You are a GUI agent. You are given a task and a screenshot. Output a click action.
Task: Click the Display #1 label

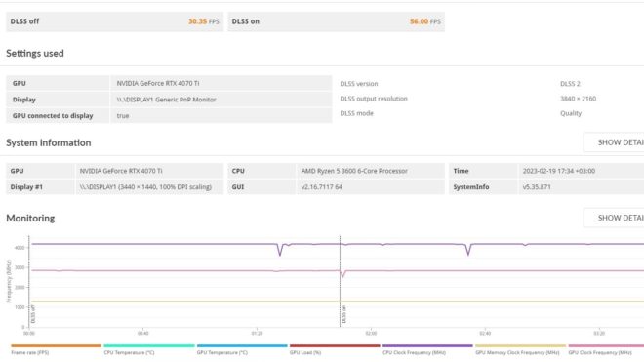[x=26, y=187]
